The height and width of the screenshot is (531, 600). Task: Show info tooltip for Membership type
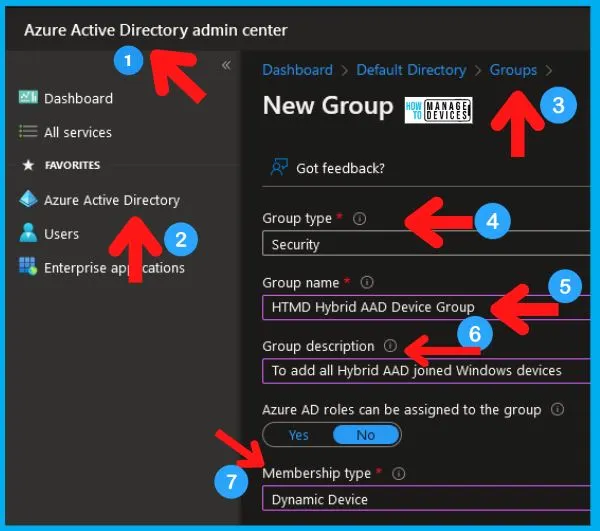tap(399, 474)
